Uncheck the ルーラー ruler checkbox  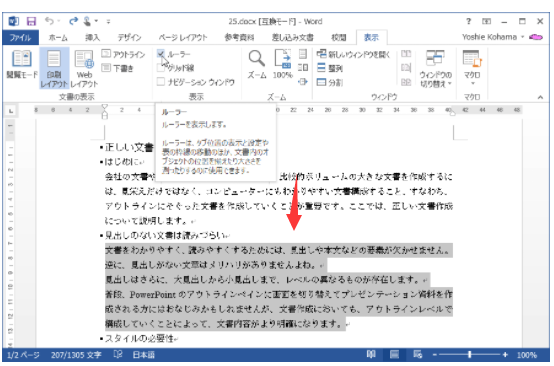tap(161, 54)
